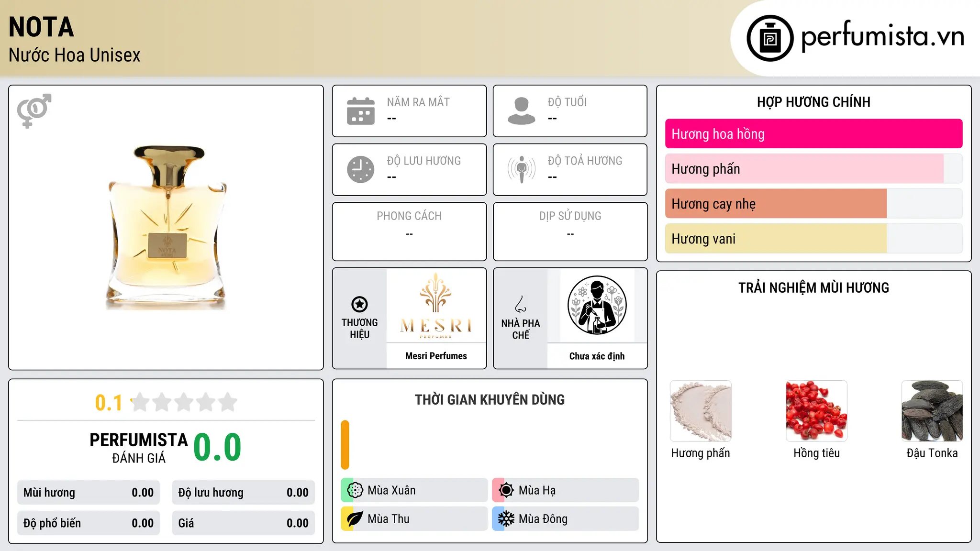Viewport: 980px width, 551px height.
Task: Click the 0.1 user rating value
Action: click(x=109, y=403)
